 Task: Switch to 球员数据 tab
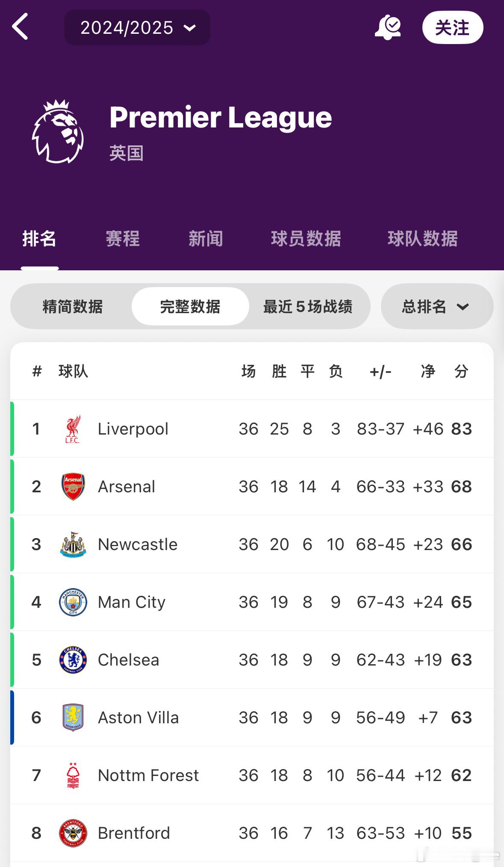click(x=306, y=239)
